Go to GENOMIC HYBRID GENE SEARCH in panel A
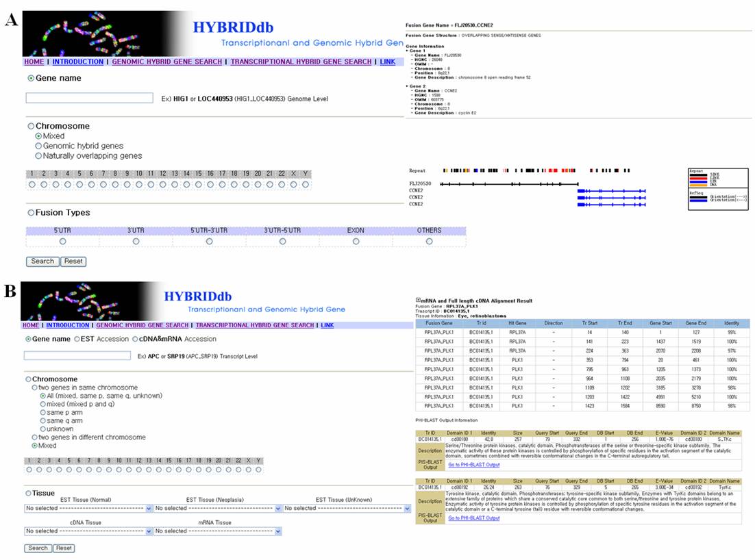Viewport: 755px width, 560px height. 167,62
